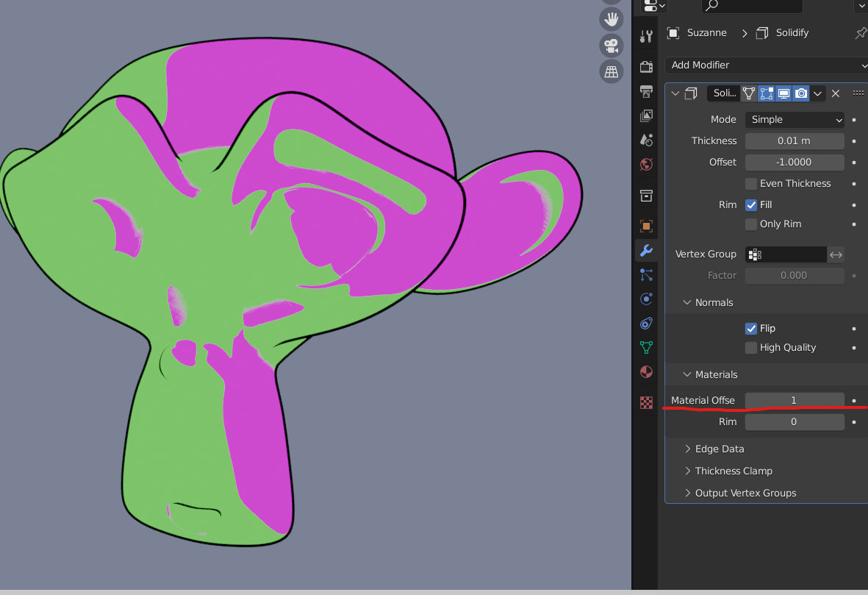This screenshot has width=868, height=595.
Task: Invert vertex group influence arrow button
Action: [x=836, y=254]
